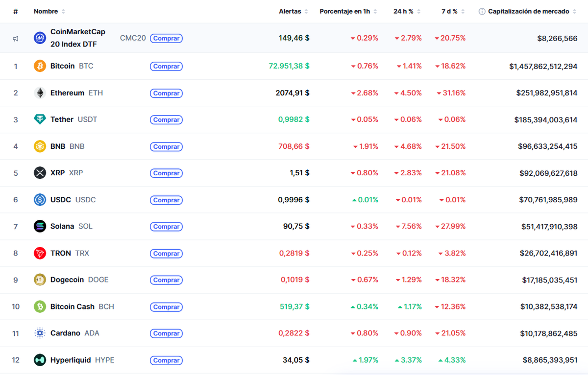Click market cap info circle icon
The image size is (588, 375).
click(482, 11)
